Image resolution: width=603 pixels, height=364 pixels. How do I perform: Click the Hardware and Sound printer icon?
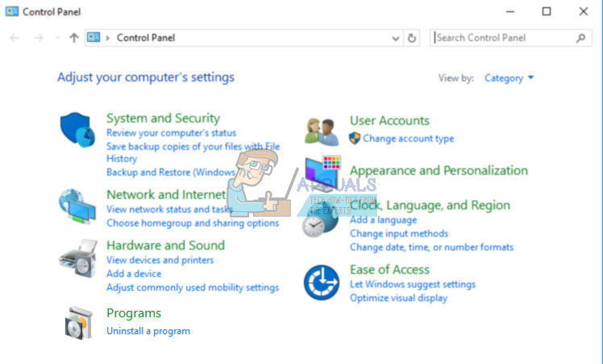pyautogui.click(x=77, y=259)
